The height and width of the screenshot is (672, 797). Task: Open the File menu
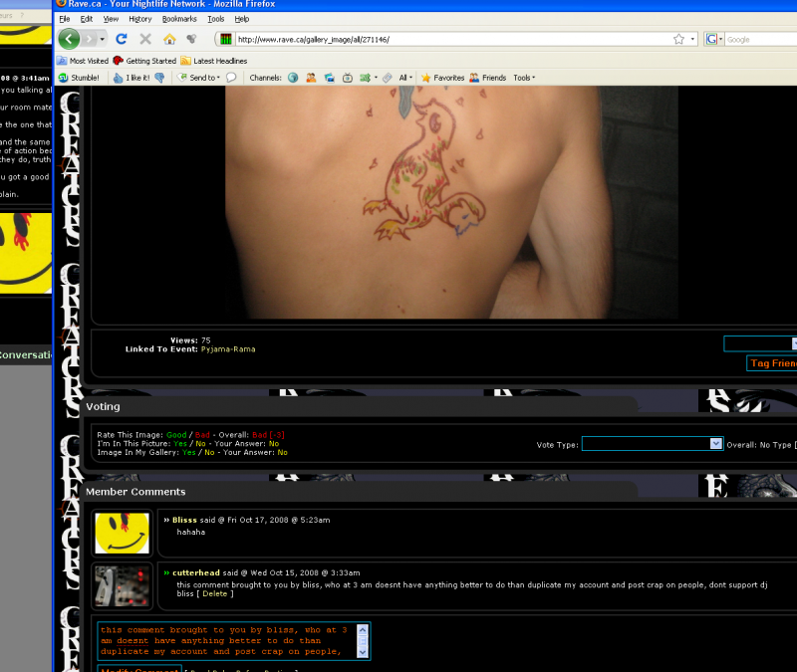tap(65, 19)
